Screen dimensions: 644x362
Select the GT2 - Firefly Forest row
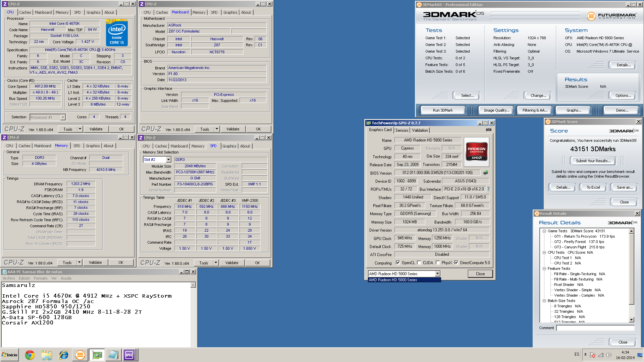point(579,242)
